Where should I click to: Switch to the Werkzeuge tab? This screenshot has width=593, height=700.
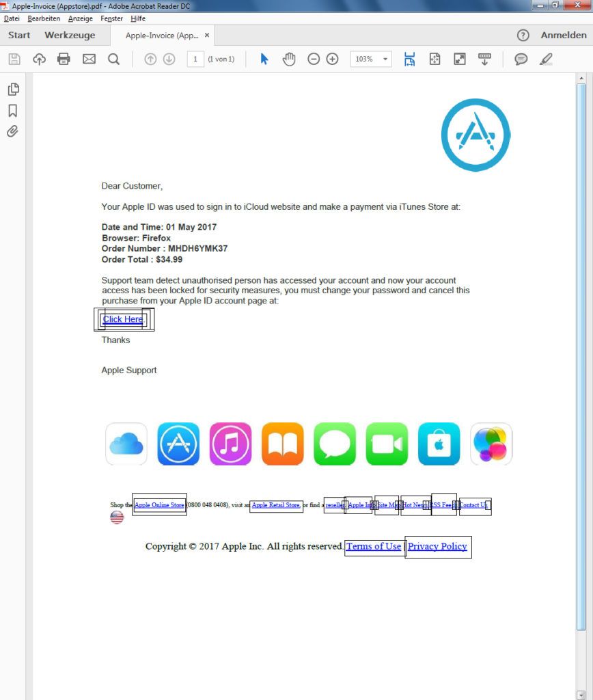click(x=70, y=36)
